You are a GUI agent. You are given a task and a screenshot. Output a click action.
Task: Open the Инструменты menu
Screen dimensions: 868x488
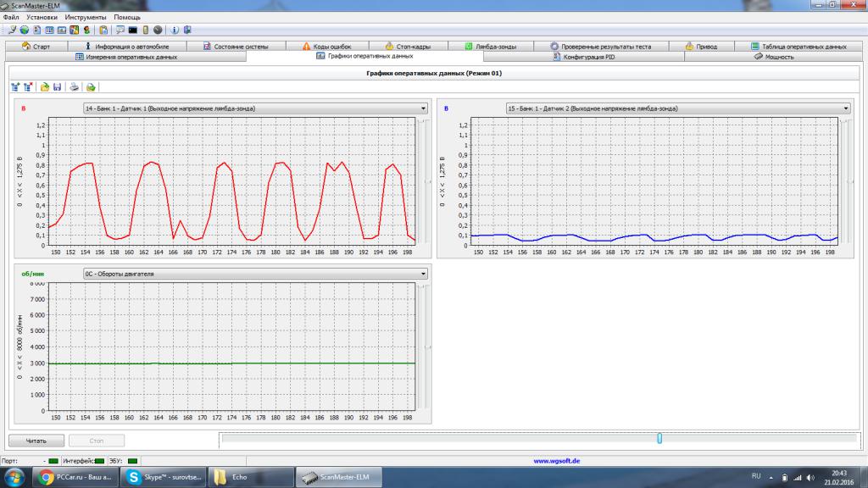click(86, 17)
